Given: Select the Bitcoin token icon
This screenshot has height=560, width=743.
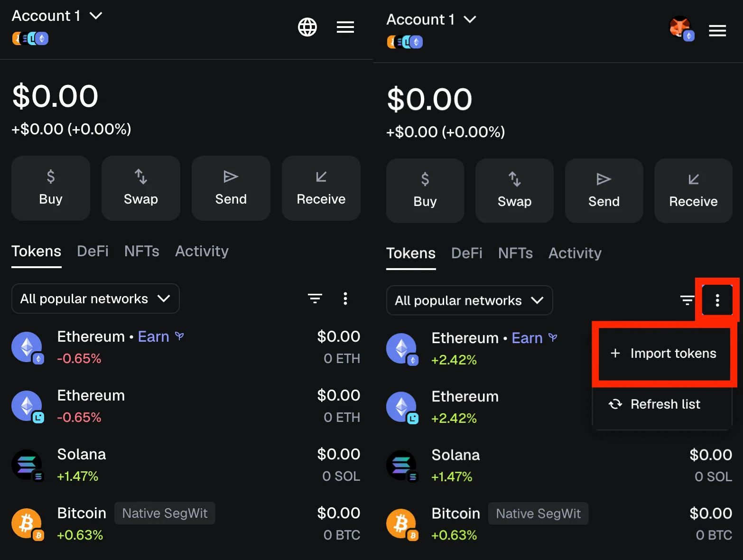Looking at the screenshot, I should coord(27,524).
